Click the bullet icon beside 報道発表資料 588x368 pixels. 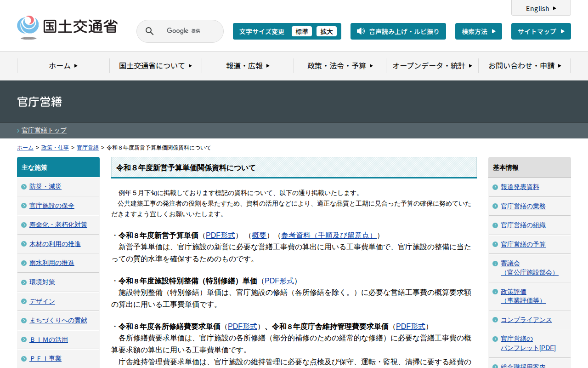495,187
